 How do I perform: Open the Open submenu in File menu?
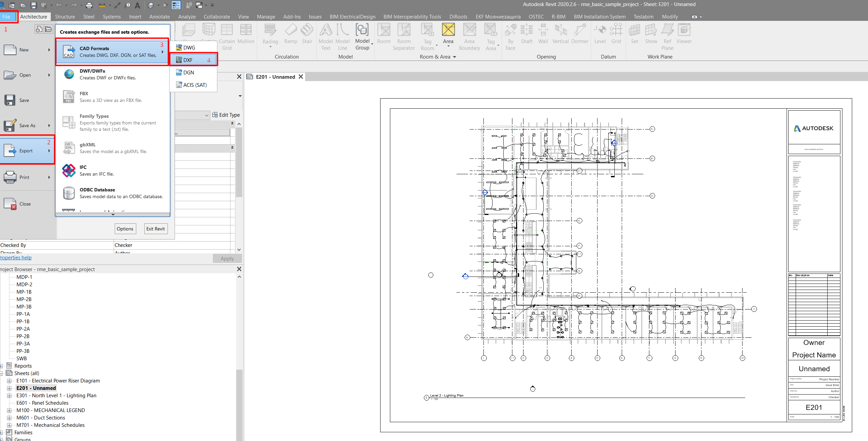(x=27, y=75)
